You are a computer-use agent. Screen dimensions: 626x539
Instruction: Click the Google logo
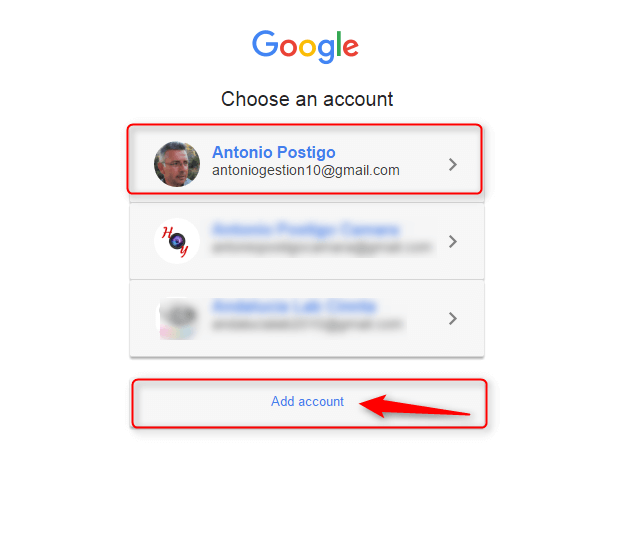pos(305,46)
